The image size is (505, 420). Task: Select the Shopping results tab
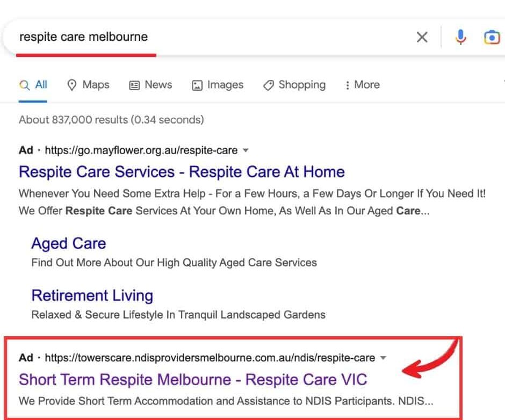302,85
